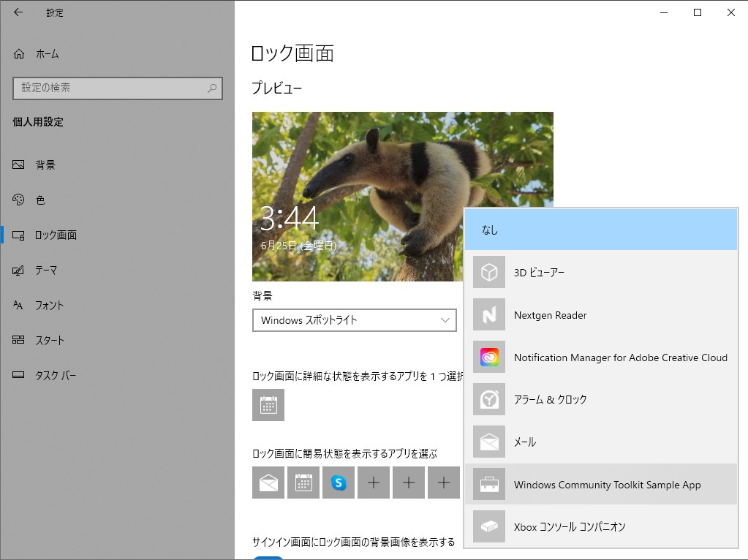Click the 設定の検索 search field
Screen dimensions: 748x560
click(117, 88)
